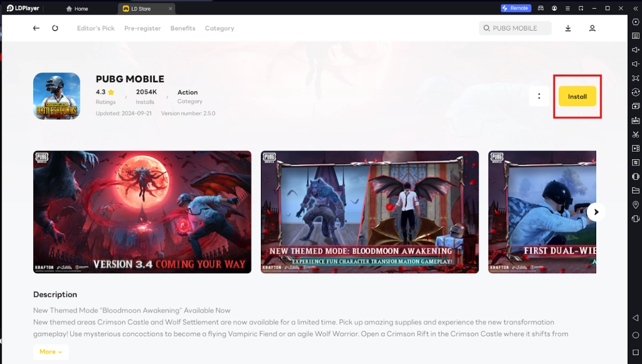Click the PUBG MOBILE app icon
This screenshot has height=364, width=642.
pos(56,96)
